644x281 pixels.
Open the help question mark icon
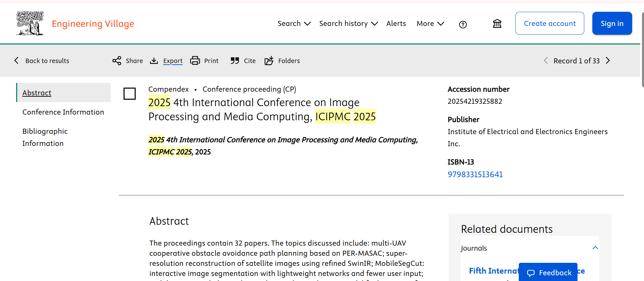click(x=463, y=24)
